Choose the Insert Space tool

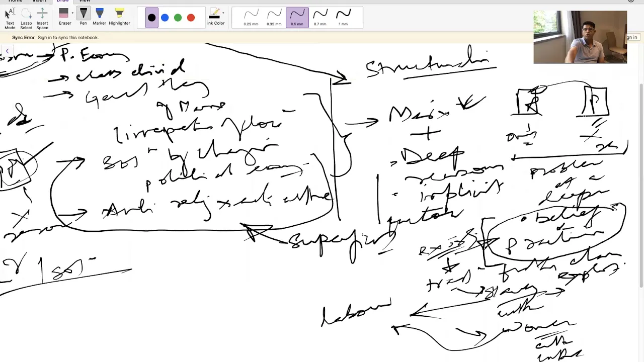coord(42,18)
